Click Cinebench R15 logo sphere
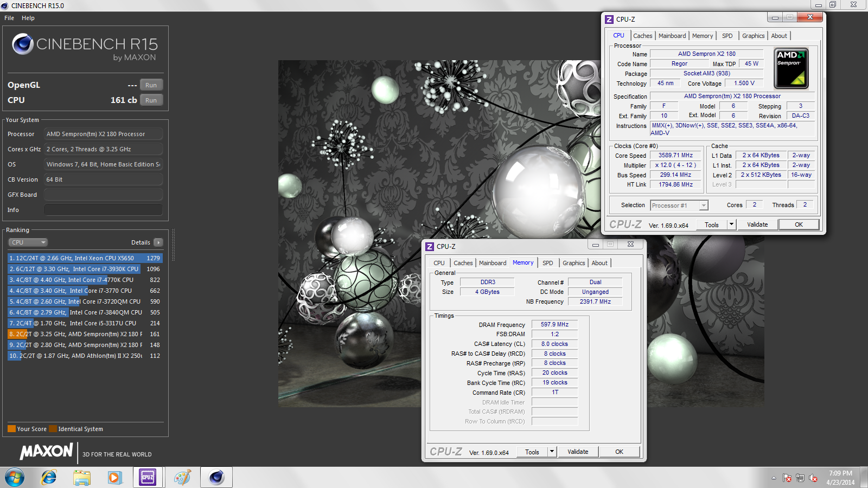The width and height of the screenshot is (868, 488). 23,44
